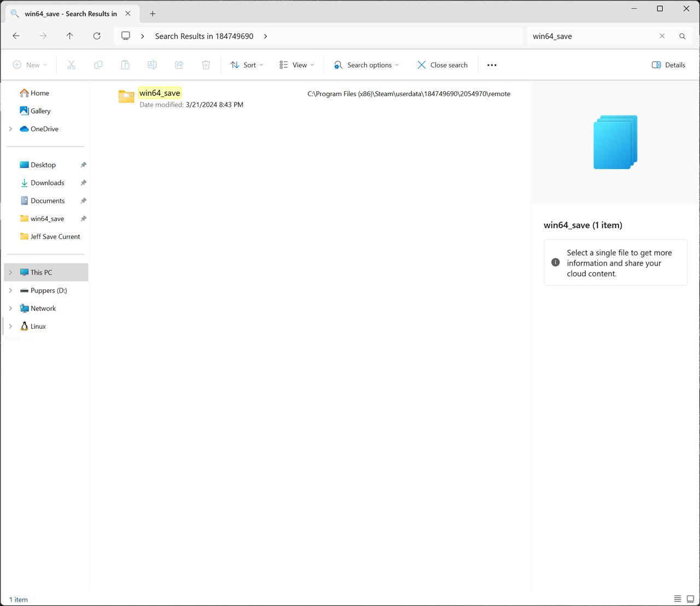This screenshot has width=700, height=606.
Task: Navigate back with the back arrow
Action: click(16, 36)
